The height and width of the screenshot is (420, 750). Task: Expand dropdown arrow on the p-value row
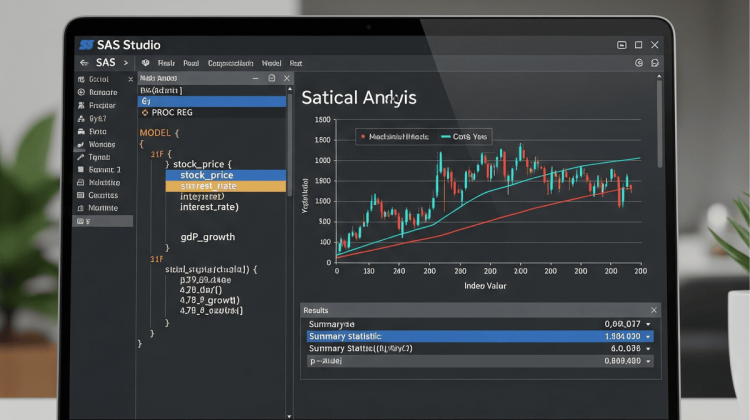coord(648,361)
